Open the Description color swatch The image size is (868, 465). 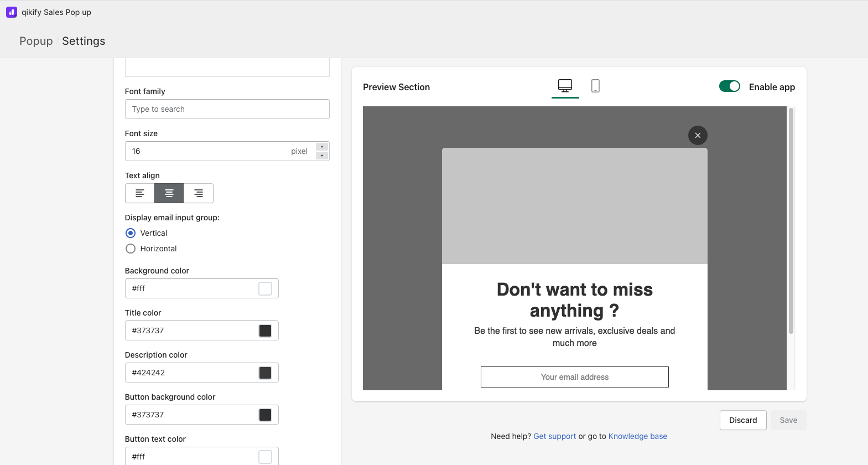[x=266, y=373]
